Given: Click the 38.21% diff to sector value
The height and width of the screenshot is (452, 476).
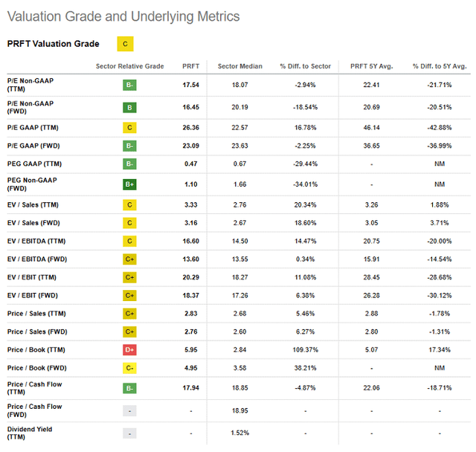Looking at the screenshot, I should pyautogui.click(x=306, y=368).
